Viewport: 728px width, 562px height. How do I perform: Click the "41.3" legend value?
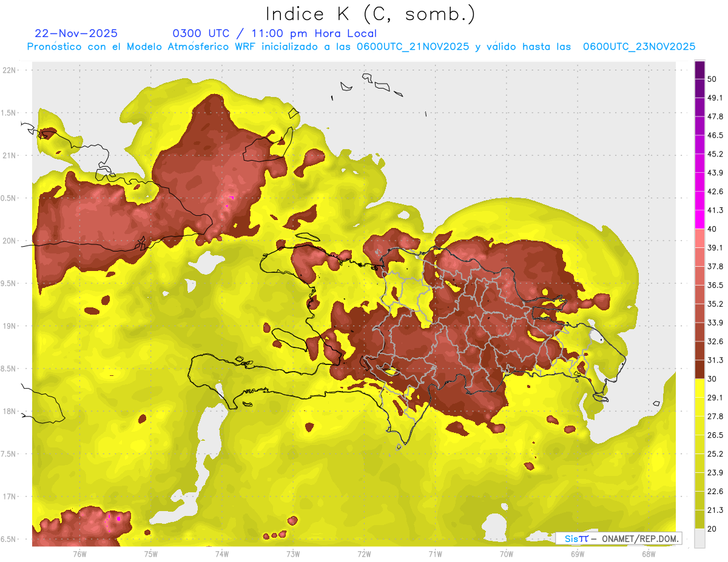point(715,210)
